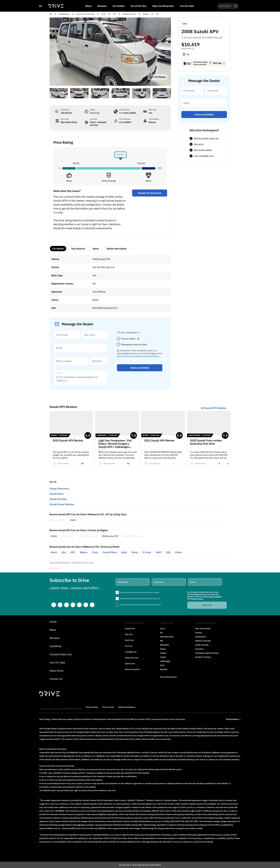280x868 pixels.
Task: Expand All Disclaimers in footer
Action: 233,719
